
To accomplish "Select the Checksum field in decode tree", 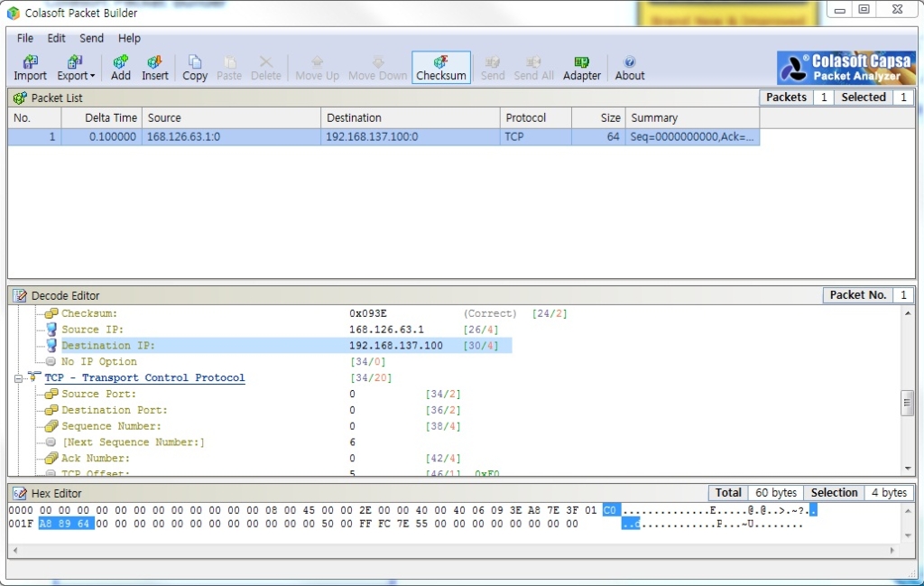I will coord(89,313).
